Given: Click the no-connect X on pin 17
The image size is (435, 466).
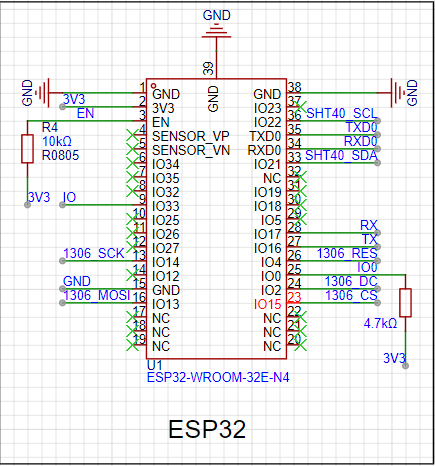Looking at the screenshot, I should pyautogui.click(x=132, y=317).
